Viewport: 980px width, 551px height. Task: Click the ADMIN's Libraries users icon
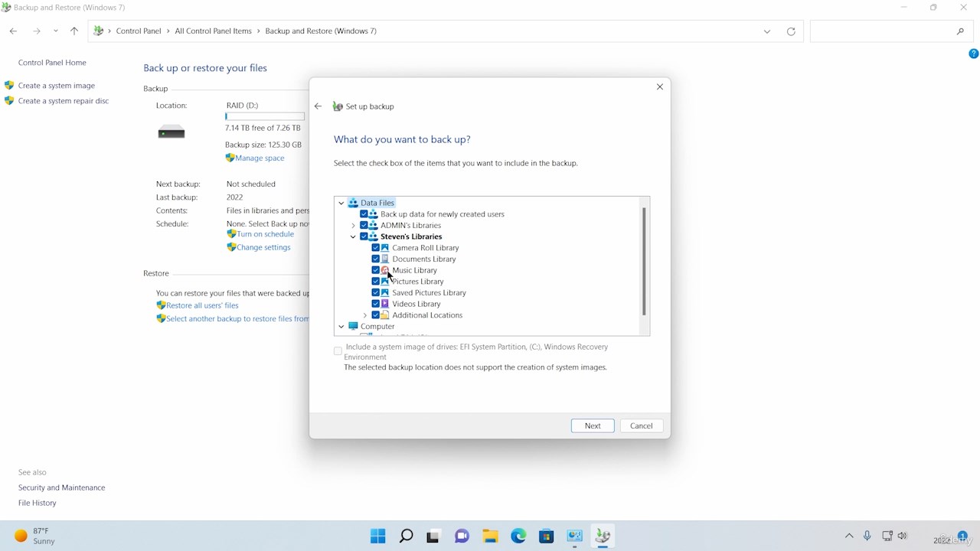[373, 225]
